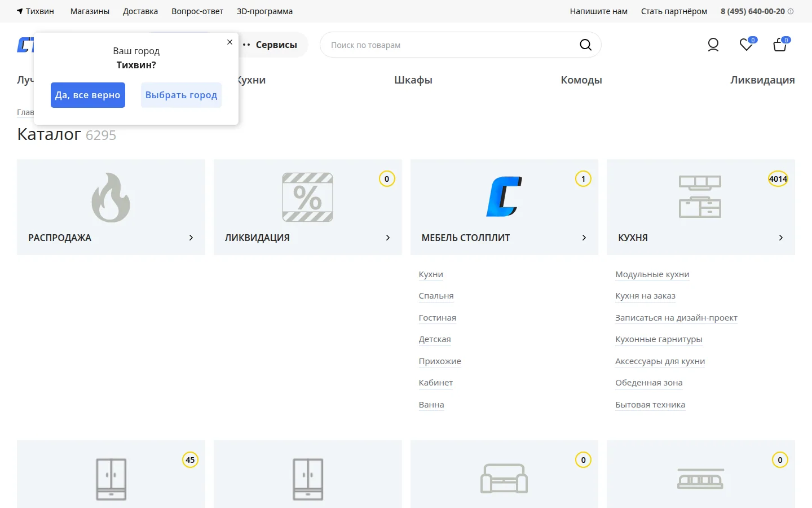This screenshot has height=508, width=812.
Task: Open the Модульные кухни link
Action: (652, 274)
